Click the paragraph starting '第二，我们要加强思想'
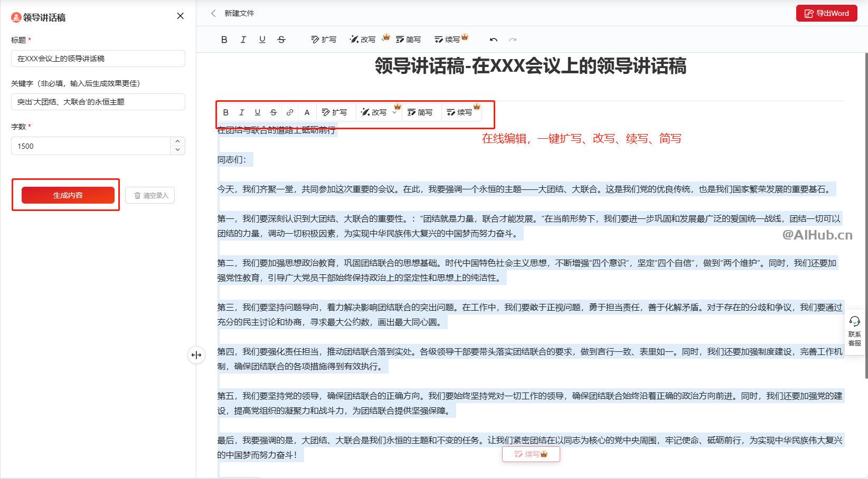 [528, 270]
